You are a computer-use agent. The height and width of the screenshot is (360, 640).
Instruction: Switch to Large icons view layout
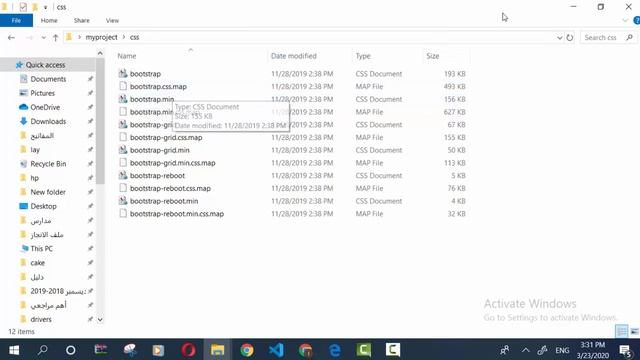point(634,331)
